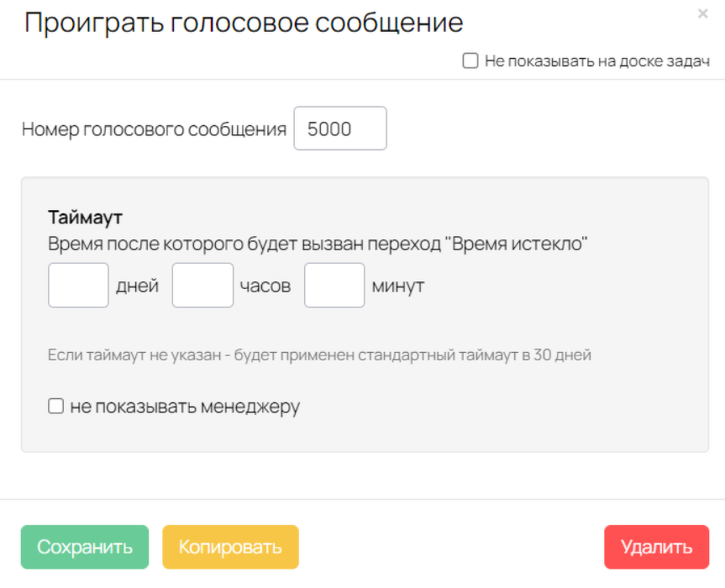725x588 pixels.
Task: Click the 'минут' unit label
Action: pyautogui.click(x=398, y=286)
